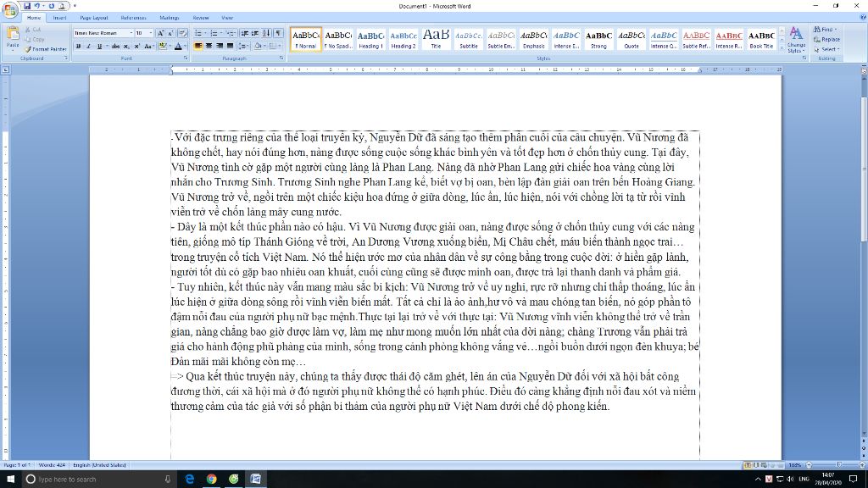Apply the Intense Emphasis style
The height and width of the screenshot is (488, 868).
click(566, 39)
